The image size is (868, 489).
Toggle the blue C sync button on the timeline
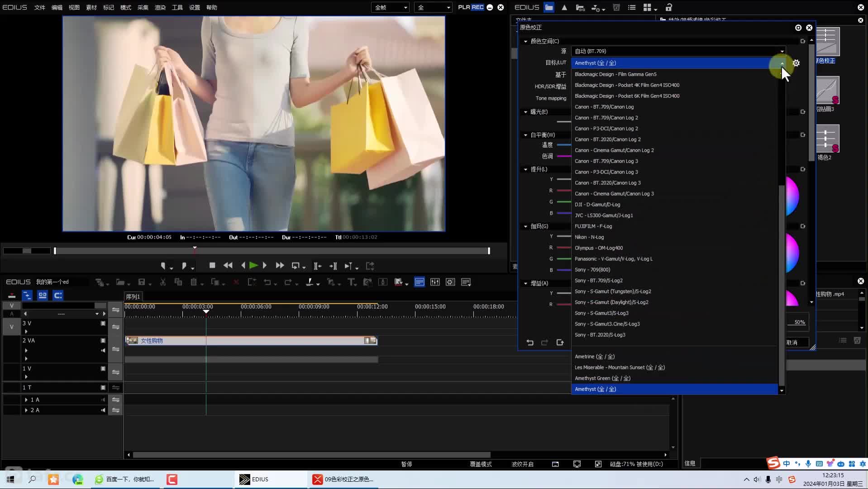58,295
